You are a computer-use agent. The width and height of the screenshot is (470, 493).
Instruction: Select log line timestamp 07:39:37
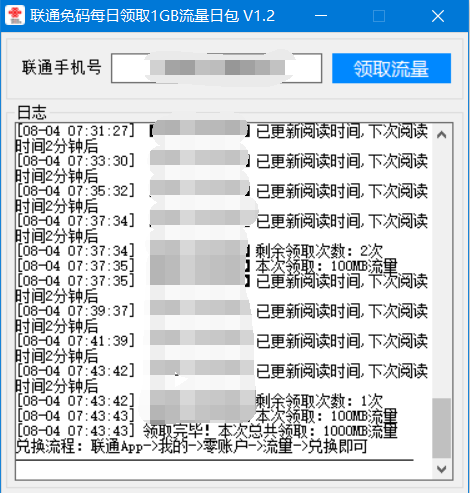76,311
